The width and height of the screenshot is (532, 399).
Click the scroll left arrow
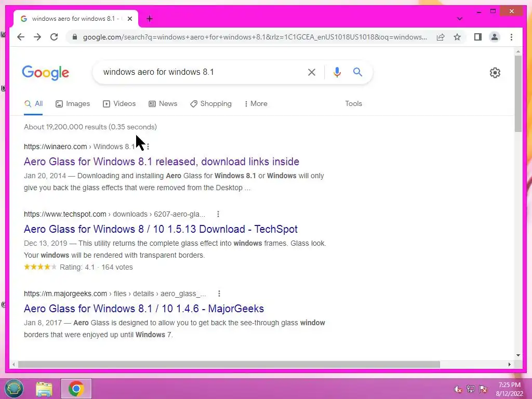(14, 364)
